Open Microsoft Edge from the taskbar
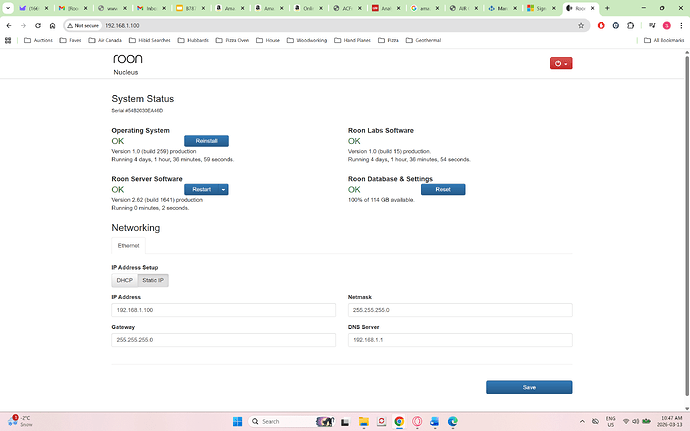The height and width of the screenshot is (431, 690). click(453, 421)
